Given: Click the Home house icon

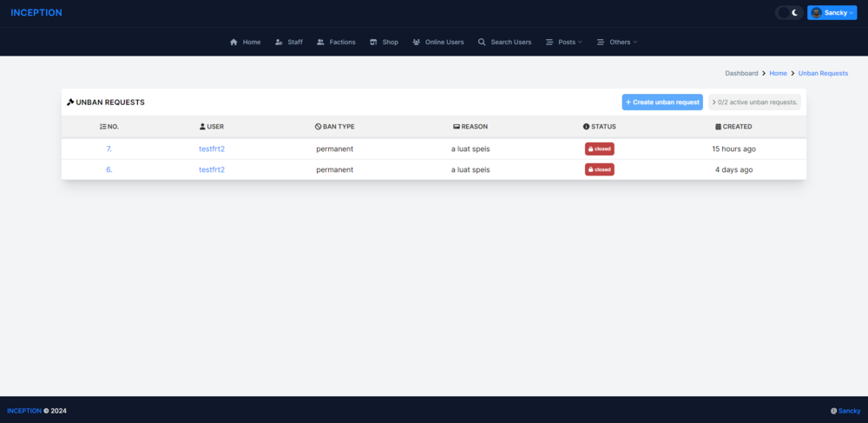Looking at the screenshot, I should 233,42.
